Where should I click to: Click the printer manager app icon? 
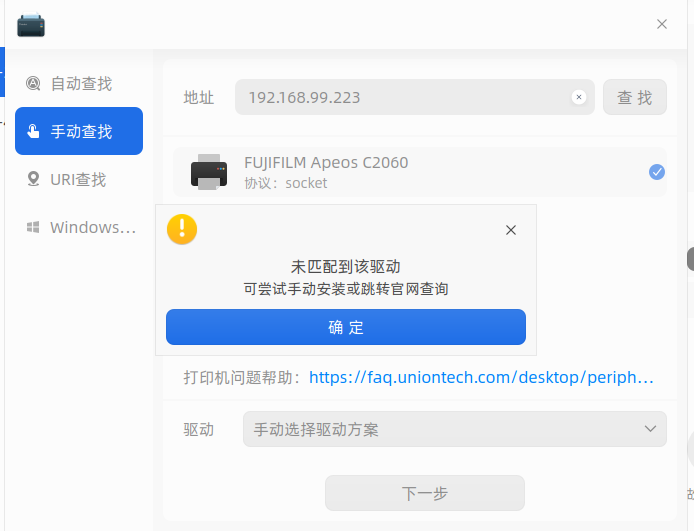(31, 25)
